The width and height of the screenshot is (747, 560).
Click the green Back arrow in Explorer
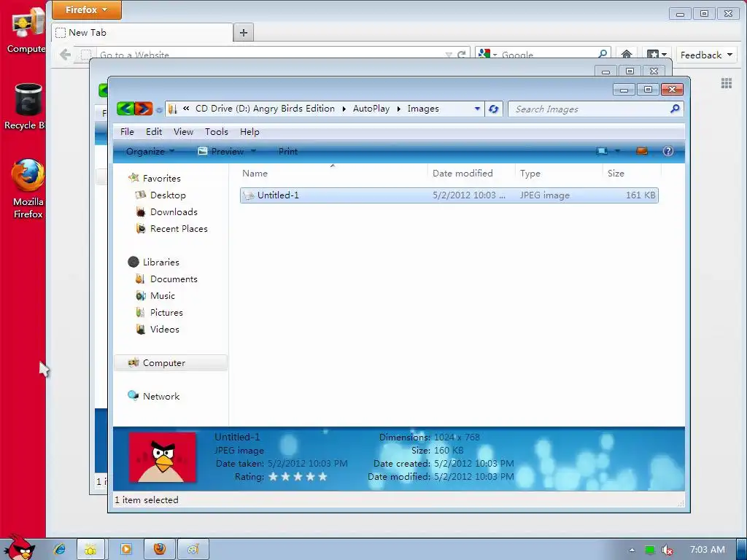tap(125, 109)
